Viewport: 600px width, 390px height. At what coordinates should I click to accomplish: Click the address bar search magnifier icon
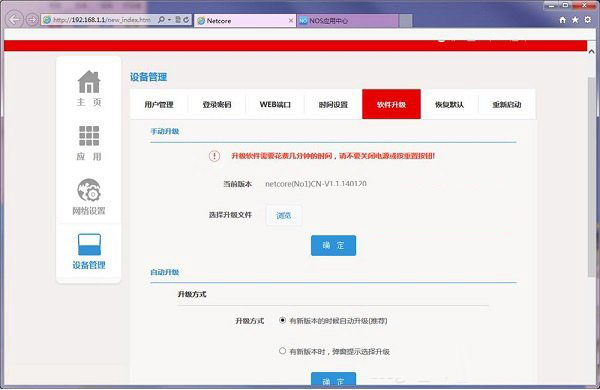tap(161, 20)
